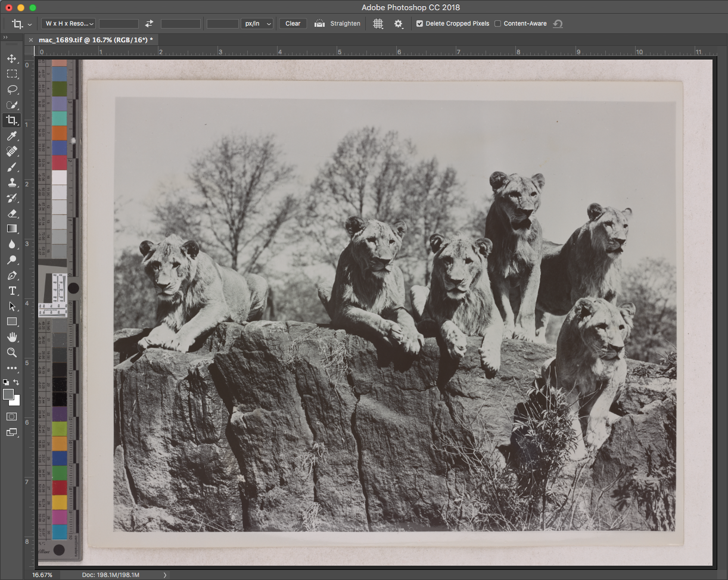The height and width of the screenshot is (580, 728).
Task: Select the History Brush tool
Action: pos(11,198)
